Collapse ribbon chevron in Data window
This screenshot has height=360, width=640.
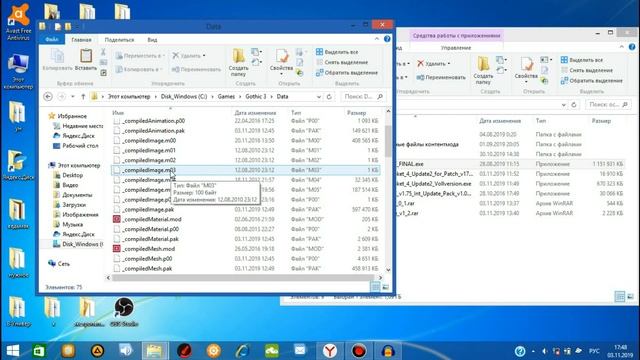377,39
